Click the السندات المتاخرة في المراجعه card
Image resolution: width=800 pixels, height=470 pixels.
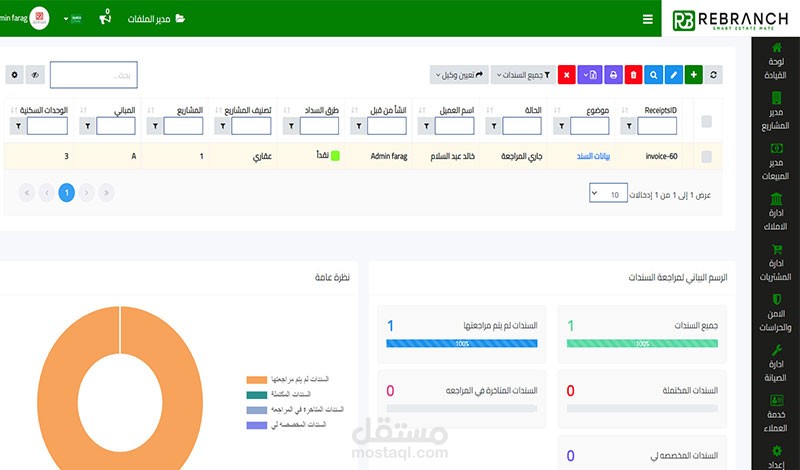click(x=462, y=399)
